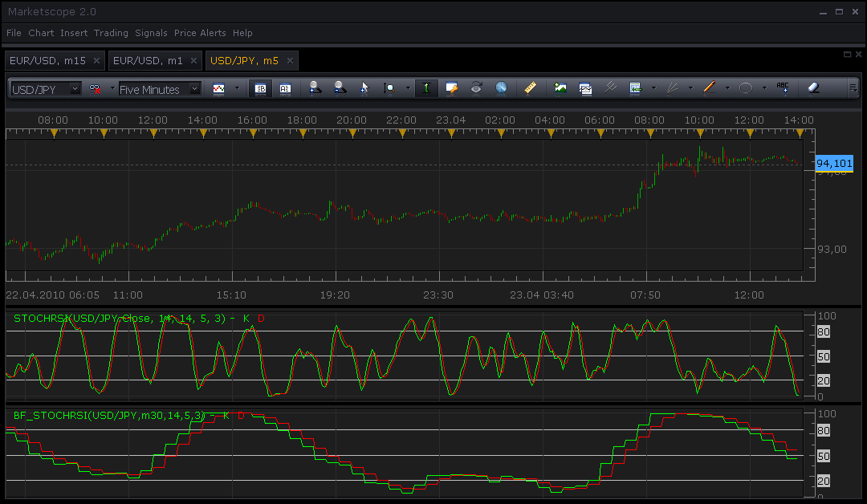Expand arrow next to ellipse tool

(764, 88)
